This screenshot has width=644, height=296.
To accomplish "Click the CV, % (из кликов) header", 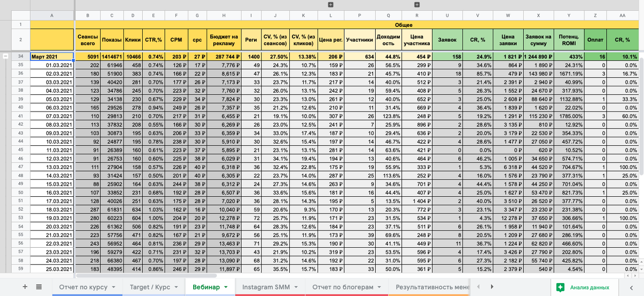I will click(x=303, y=39).
